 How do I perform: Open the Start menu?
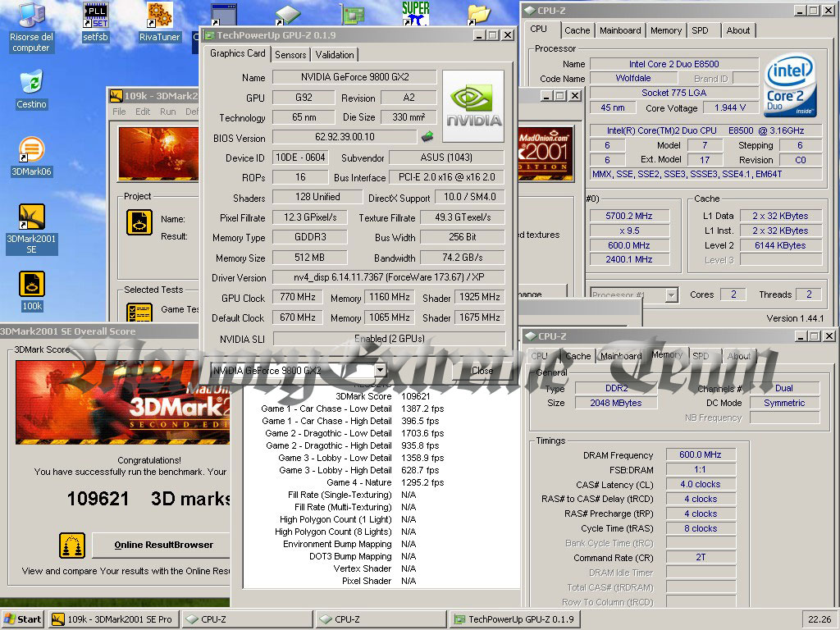tap(23, 619)
